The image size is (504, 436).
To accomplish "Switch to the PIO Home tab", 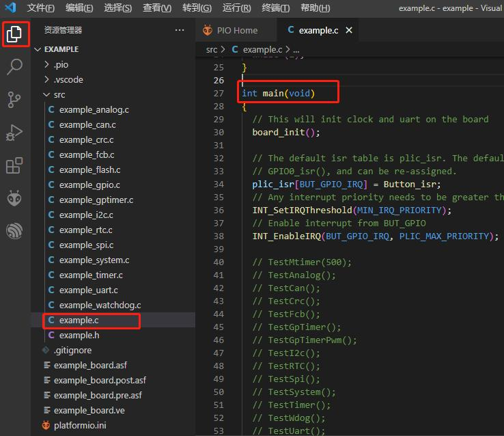I will pyautogui.click(x=236, y=30).
